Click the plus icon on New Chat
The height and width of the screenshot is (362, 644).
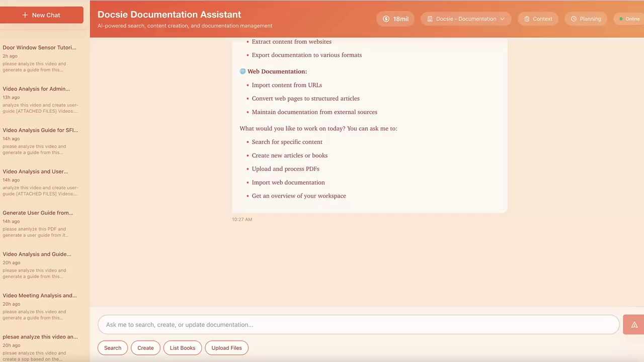tap(25, 15)
